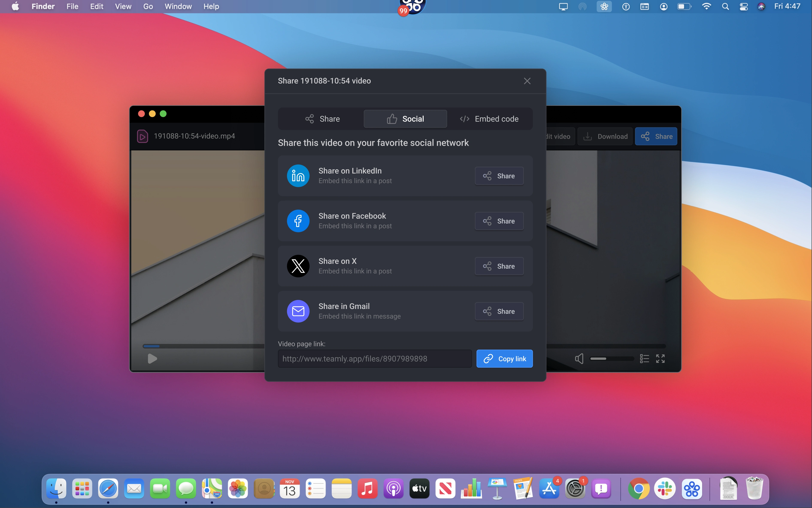This screenshot has height=508, width=812.
Task: Share the video on LinkedIn button
Action: (x=499, y=176)
